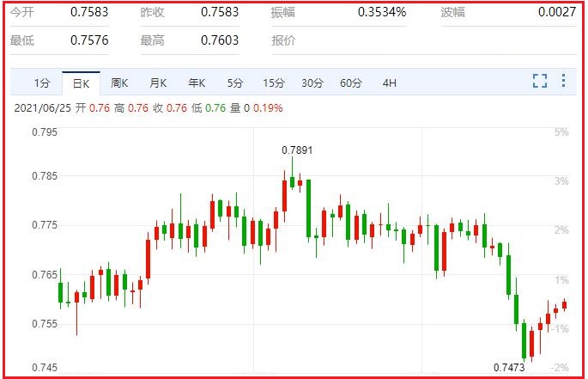Open the fullscreen chart view icon
588x379 pixels.
540,81
